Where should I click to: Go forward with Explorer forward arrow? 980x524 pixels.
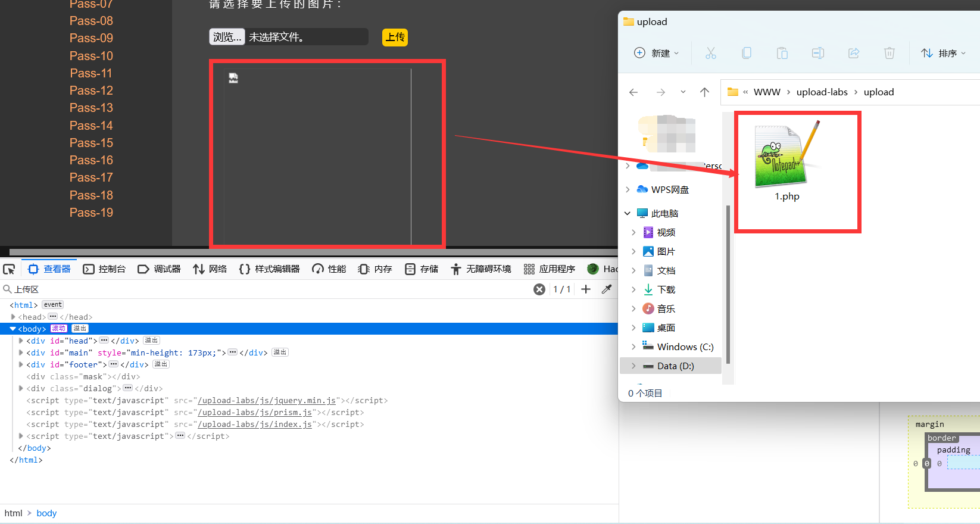pyautogui.click(x=661, y=92)
